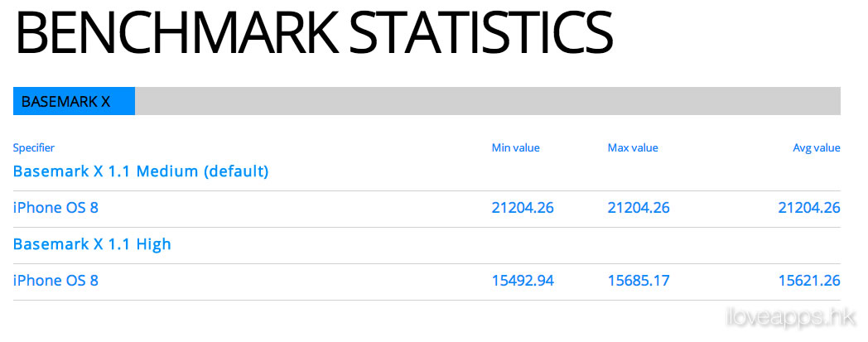The height and width of the screenshot is (342, 868).
Task: Click the word STATISTICS in title
Action: tap(481, 31)
